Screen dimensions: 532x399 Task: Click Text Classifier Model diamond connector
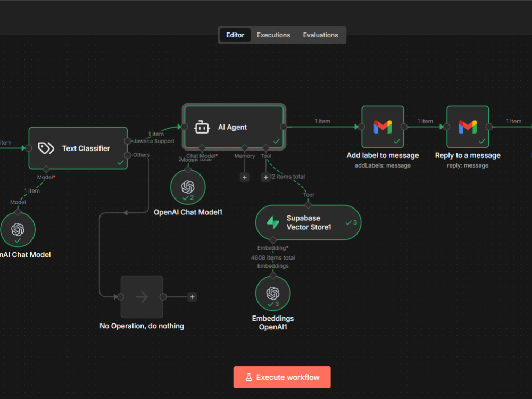(x=46, y=169)
